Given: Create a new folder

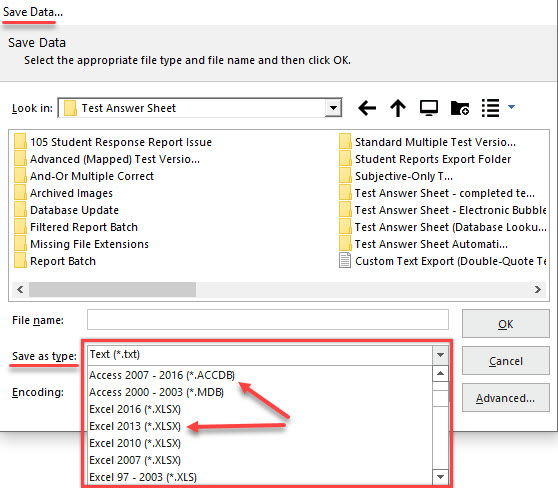Looking at the screenshot, I should tap(460, 108).
